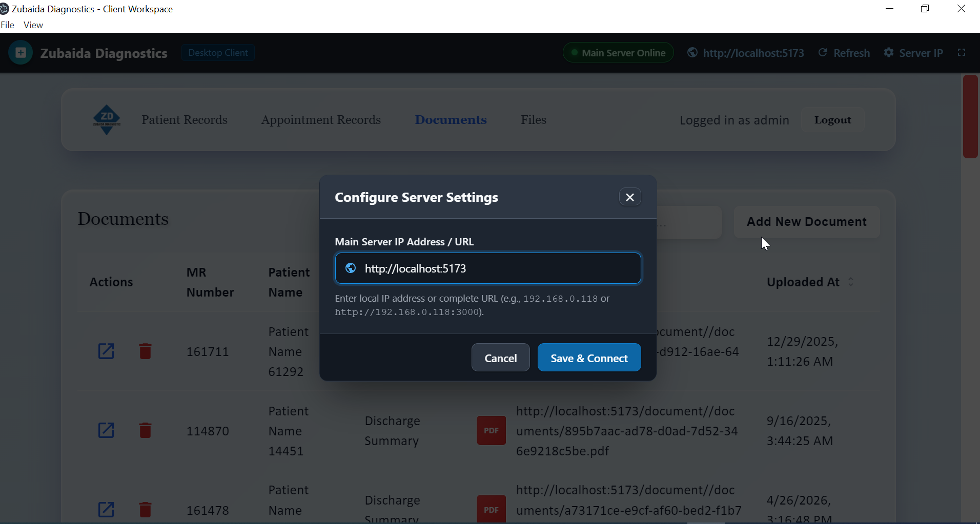Click the 9/16/2025 uploaded date
This screenshot has width=980, height=524.
[800, 431]
